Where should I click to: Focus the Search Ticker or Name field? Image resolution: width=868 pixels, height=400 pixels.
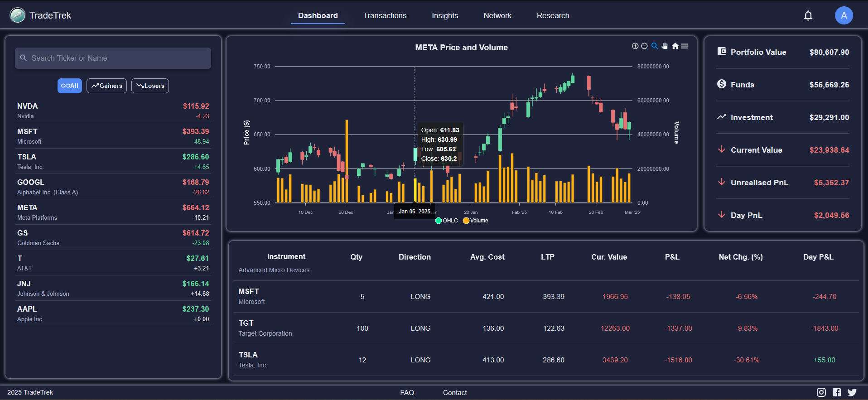tap(113, 58)
